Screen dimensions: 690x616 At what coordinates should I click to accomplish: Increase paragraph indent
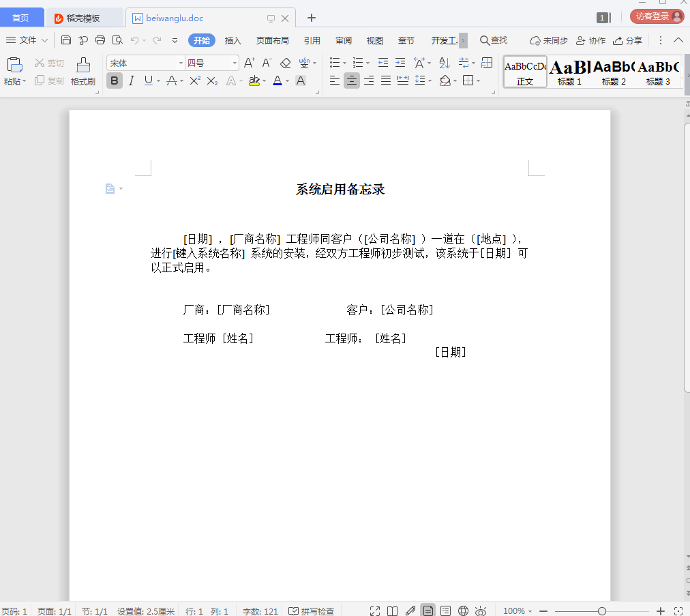(400, 63)
